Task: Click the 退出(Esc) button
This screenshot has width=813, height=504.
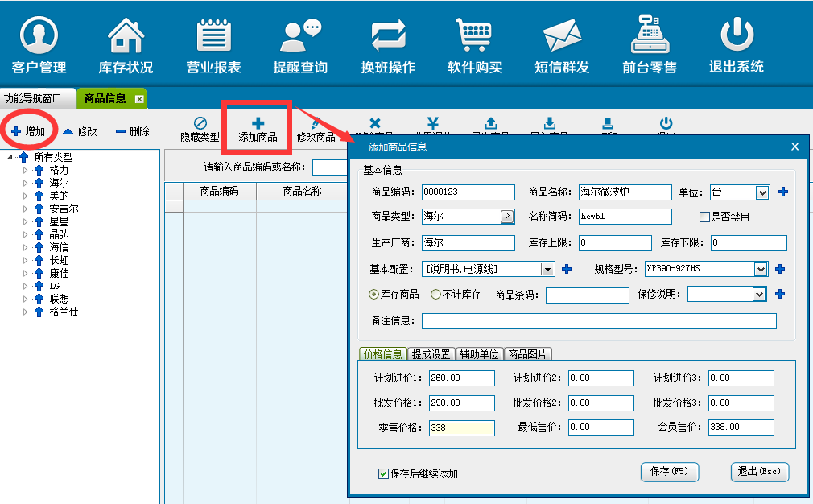Action: [x=759, y=472]
